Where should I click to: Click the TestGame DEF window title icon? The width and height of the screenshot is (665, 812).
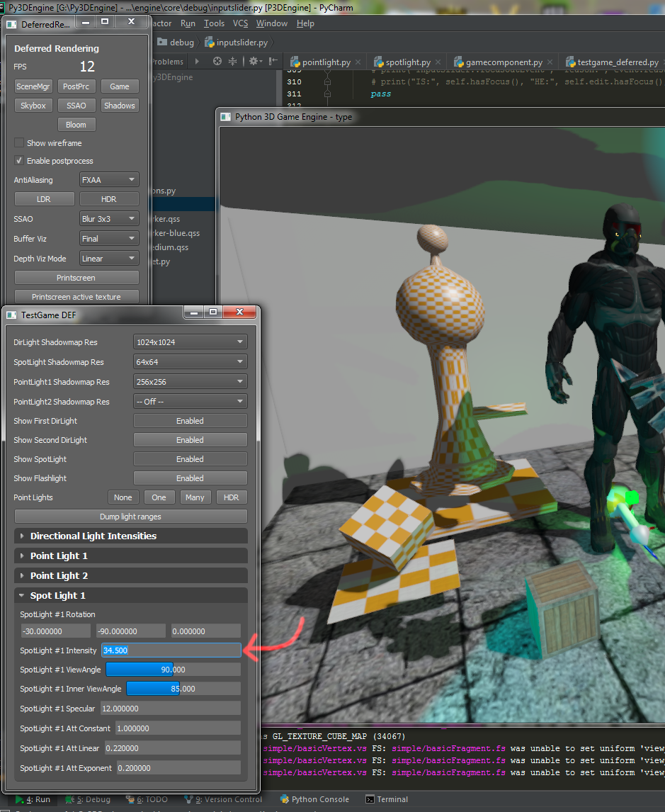(11, 315)
